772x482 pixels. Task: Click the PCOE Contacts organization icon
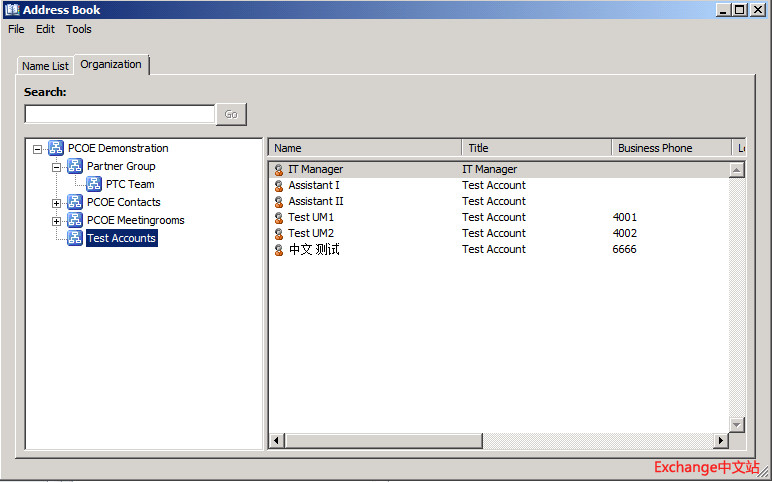pyautogui.click(x=75, y=202)
